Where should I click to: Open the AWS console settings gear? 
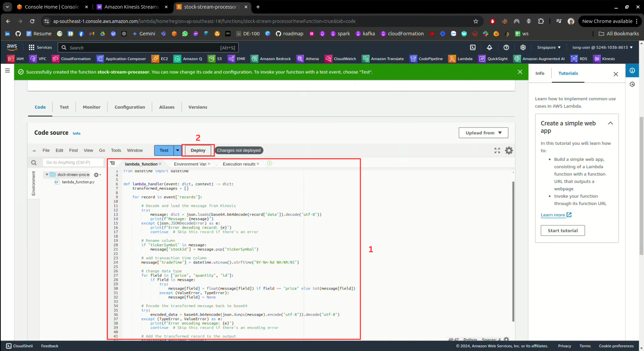(x=523, y=47)
